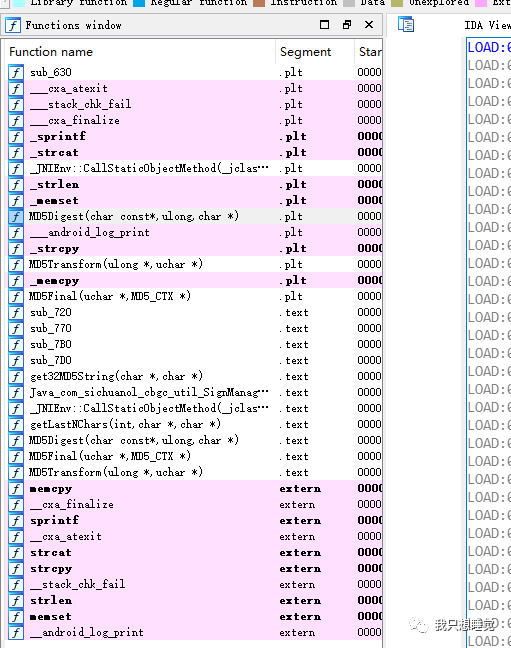Screen dimensions: 511x648
Task: Click the icon beside ___cxa_atexit
Action: (x=16, y=88)
